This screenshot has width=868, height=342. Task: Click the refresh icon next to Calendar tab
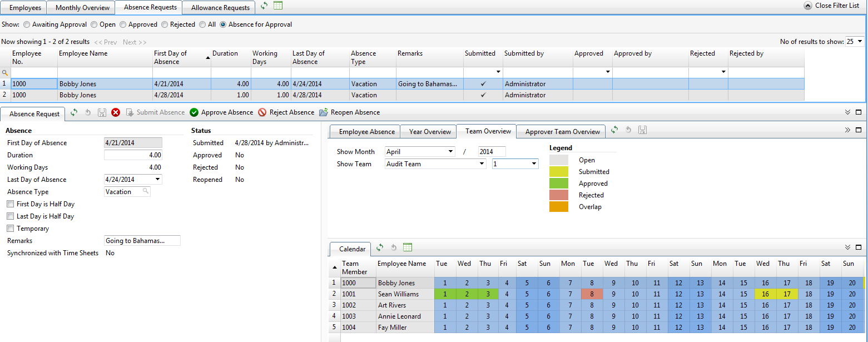pyautogui.click(x=380, y=248)
